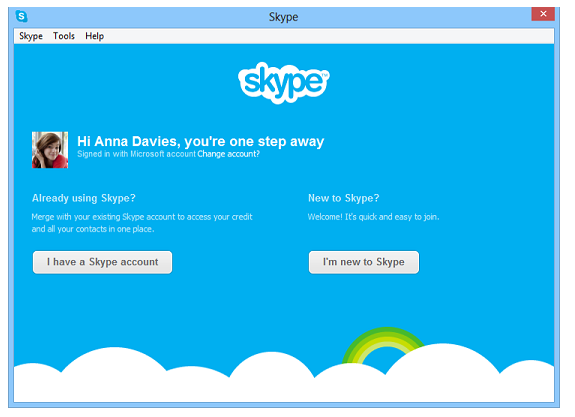Click the "Merge with your existing Skype account" description

pos(142,223)
